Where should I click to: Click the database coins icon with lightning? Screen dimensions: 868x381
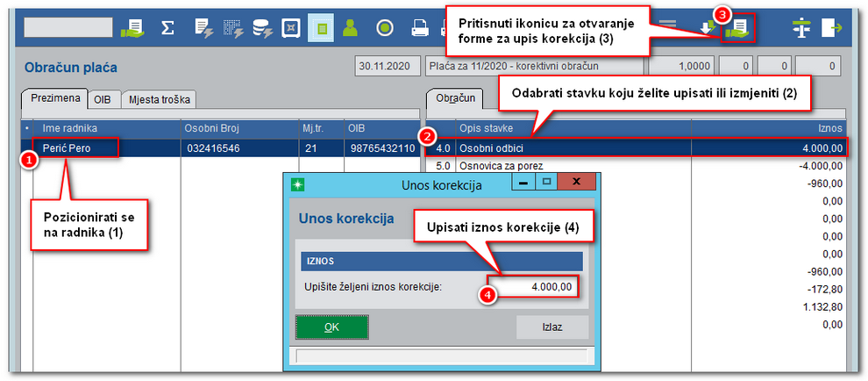pos(261,27)
